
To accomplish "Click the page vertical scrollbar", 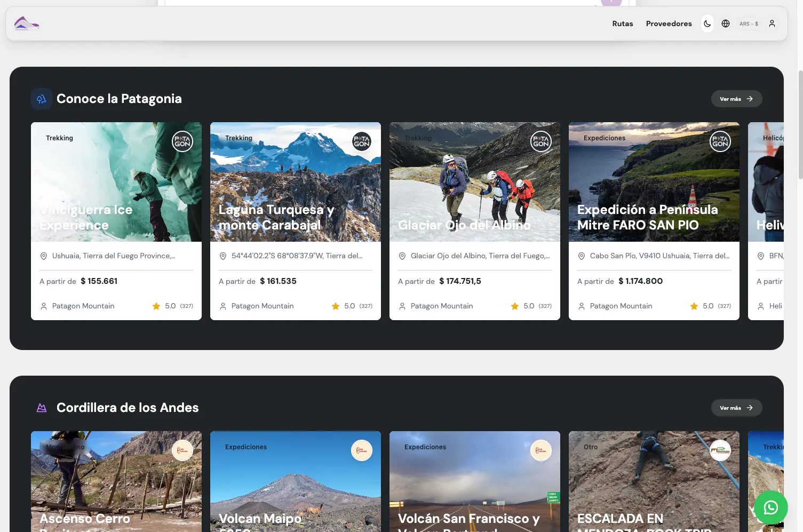I will [800, 125].
